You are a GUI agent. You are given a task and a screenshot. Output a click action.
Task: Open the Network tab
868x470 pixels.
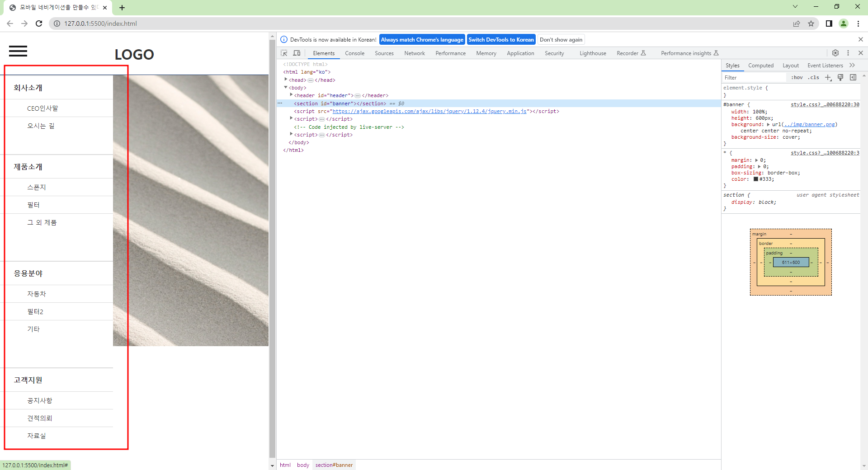coord(415,53)
